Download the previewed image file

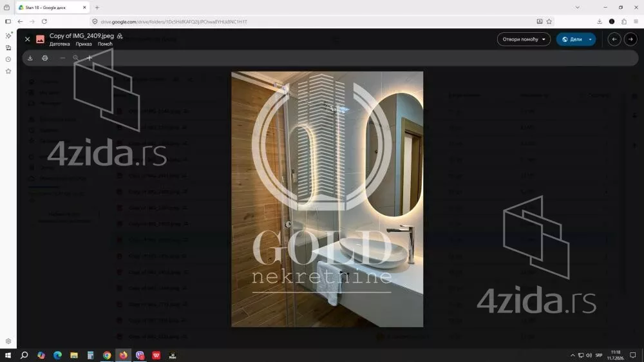pyautogui.click(x=30, y=58)
